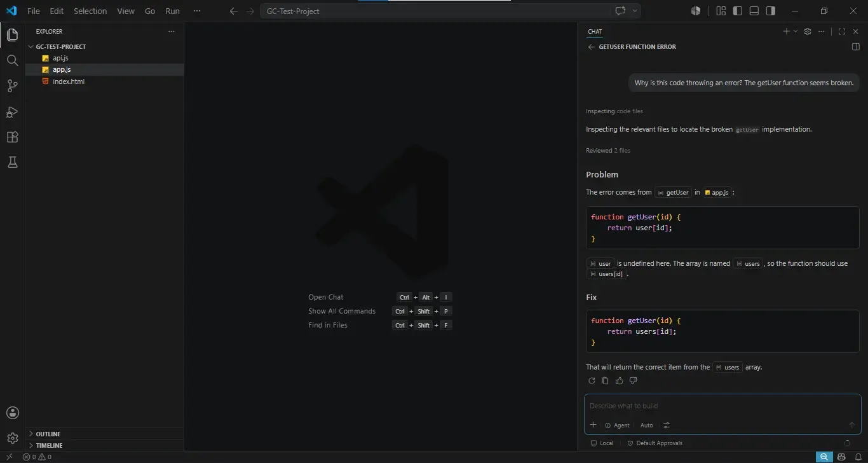Open index.html in the explorer
This screenshot has height=463, width=868.
tap(104, 81)
